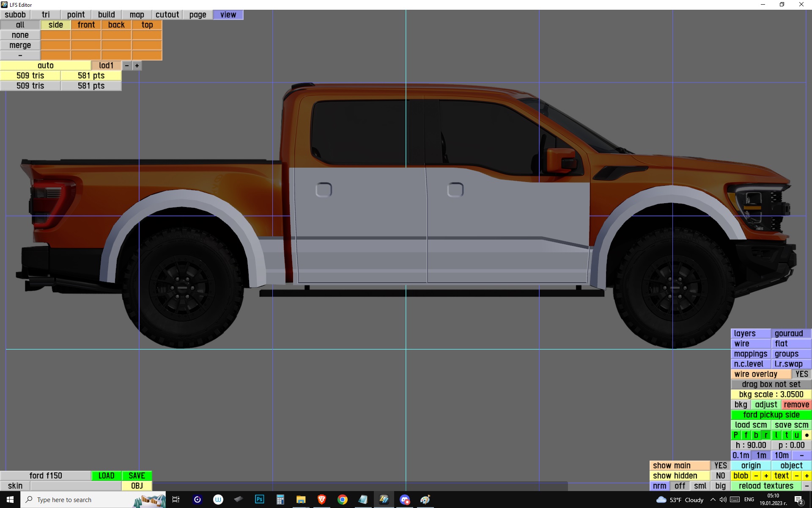Screen dimensions: 812x508
Task: Click the green SAVE button
Action: click(x=137, y=476)
